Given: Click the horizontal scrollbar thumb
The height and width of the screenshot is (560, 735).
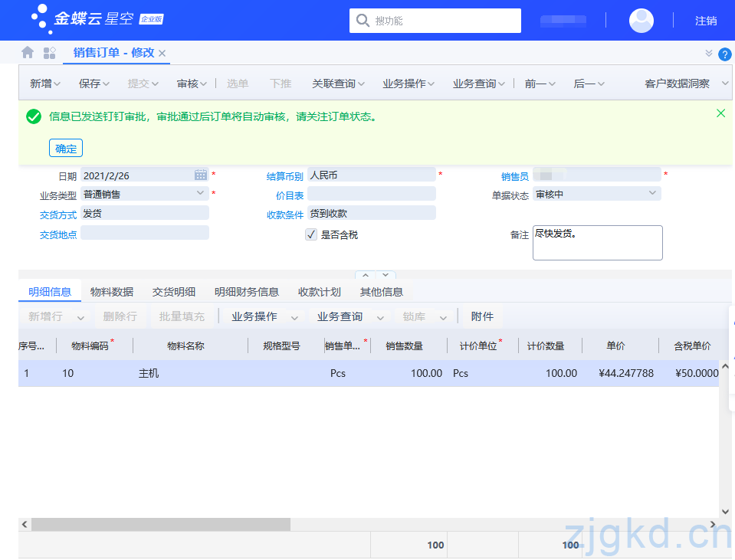Looking at the screenshot, I should 161,525.
